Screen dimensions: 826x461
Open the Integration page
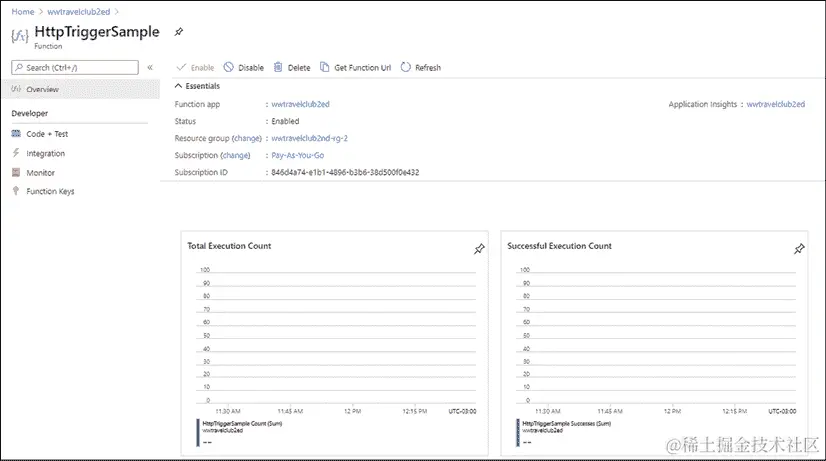point(45,153)
